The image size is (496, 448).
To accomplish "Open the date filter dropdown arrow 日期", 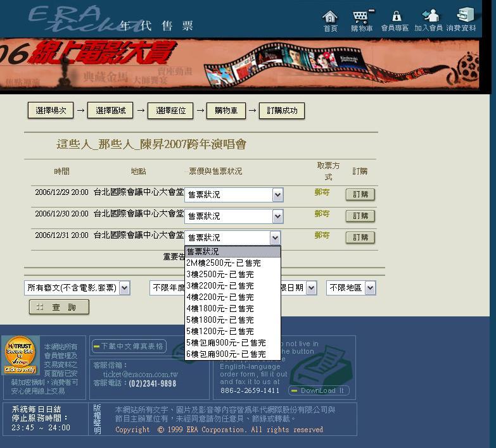I will coord(312,288).
